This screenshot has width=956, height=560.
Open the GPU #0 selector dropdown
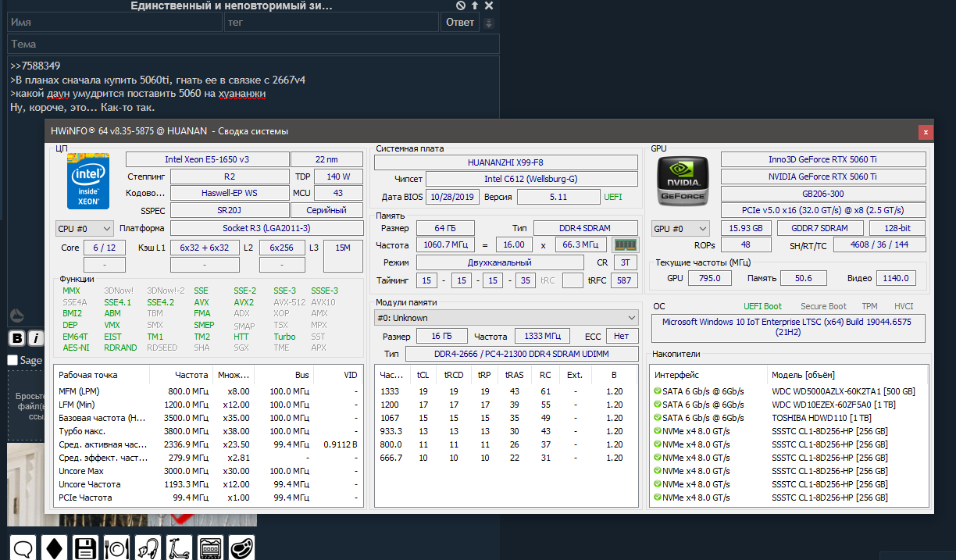tap(681, 228)
